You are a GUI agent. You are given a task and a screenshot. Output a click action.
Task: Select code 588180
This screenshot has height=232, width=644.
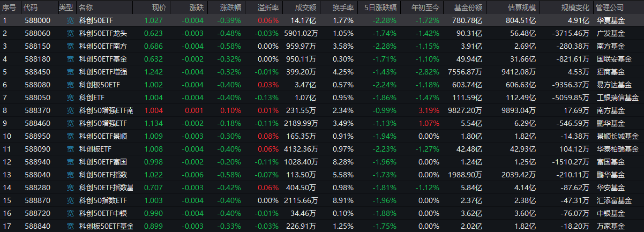tap(38, 59)
